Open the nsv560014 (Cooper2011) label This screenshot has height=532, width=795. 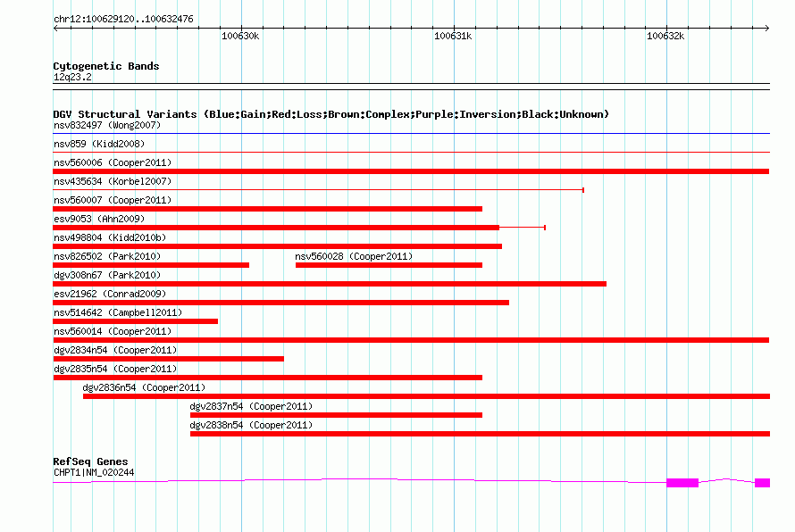pos(113,331)
